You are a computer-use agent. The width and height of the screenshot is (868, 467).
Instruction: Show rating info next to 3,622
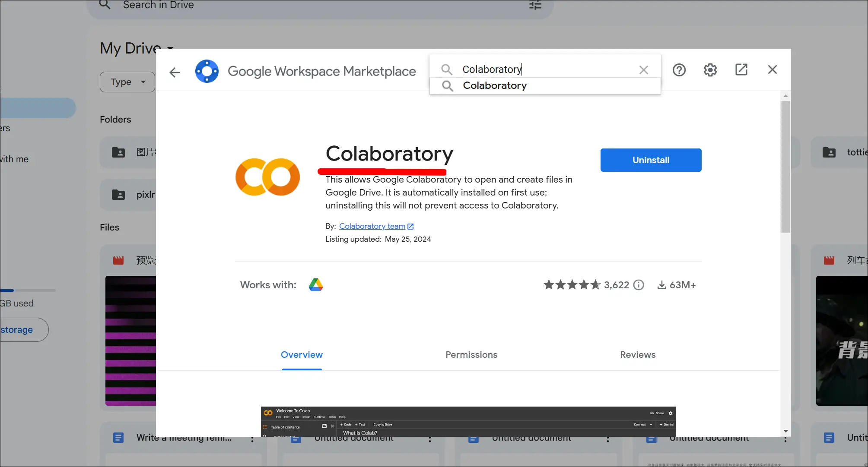tap(639, 285)
